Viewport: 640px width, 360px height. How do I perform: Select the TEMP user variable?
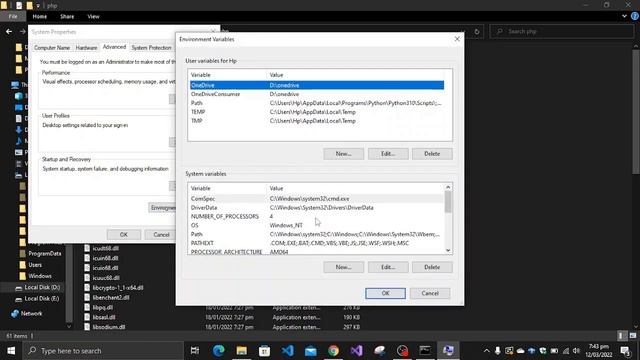pyautogui.click(x=317, y=112)
